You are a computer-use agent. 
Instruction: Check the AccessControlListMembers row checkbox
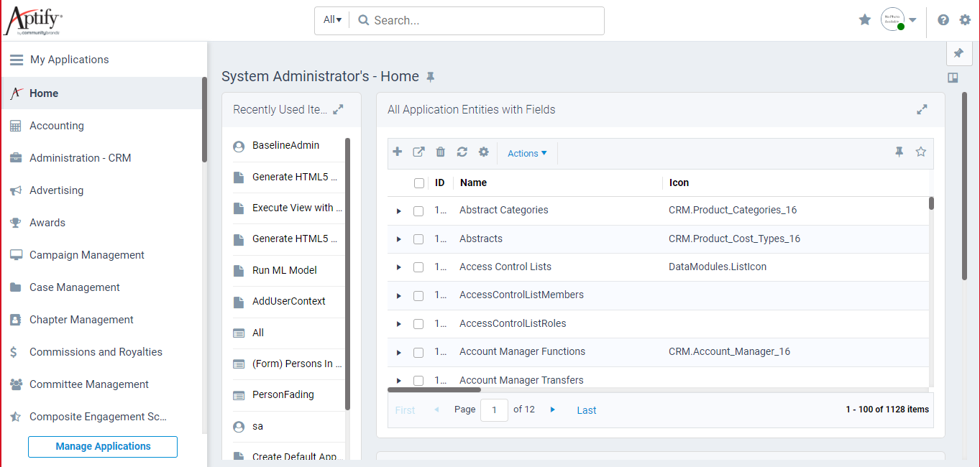click(418, 296)
